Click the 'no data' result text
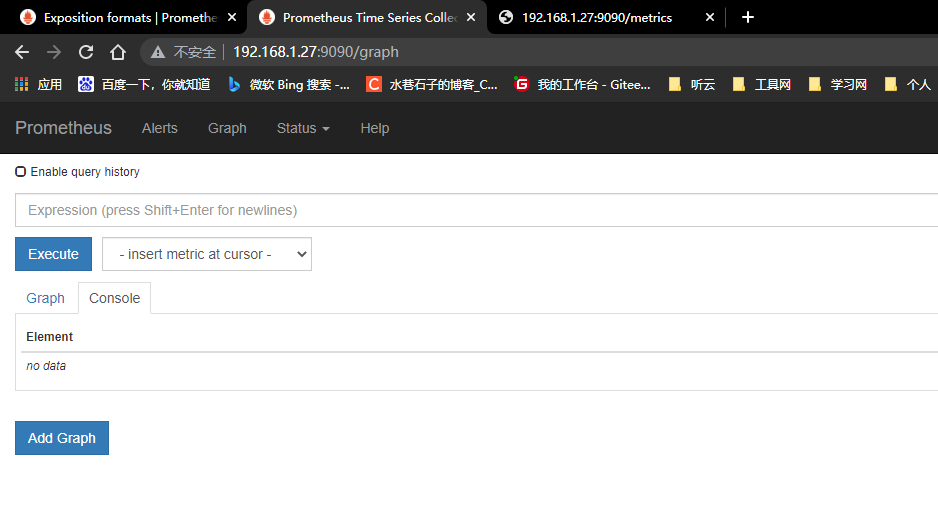This screenshot has width=938, height=520. pos(46,366)
